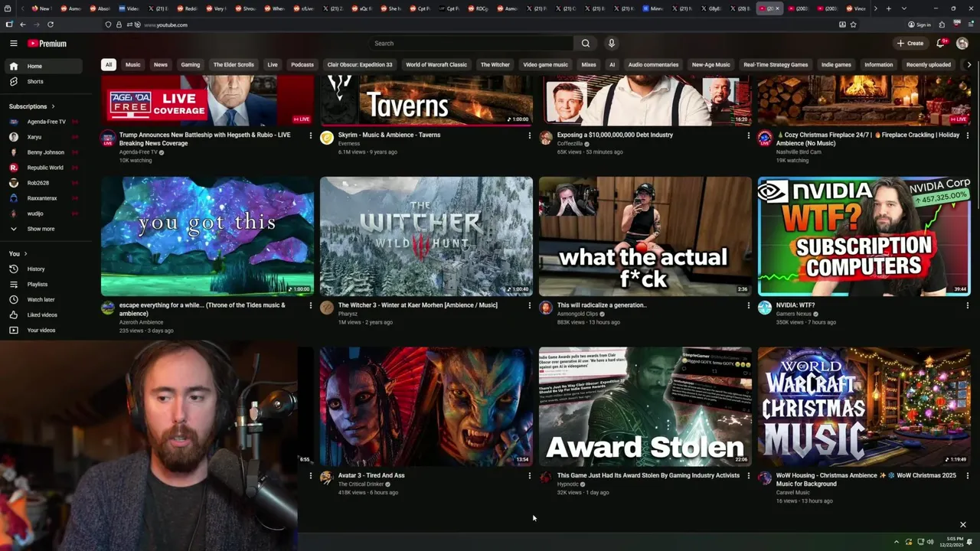Open more options for Skyrim Taverns video

point(529,135)
